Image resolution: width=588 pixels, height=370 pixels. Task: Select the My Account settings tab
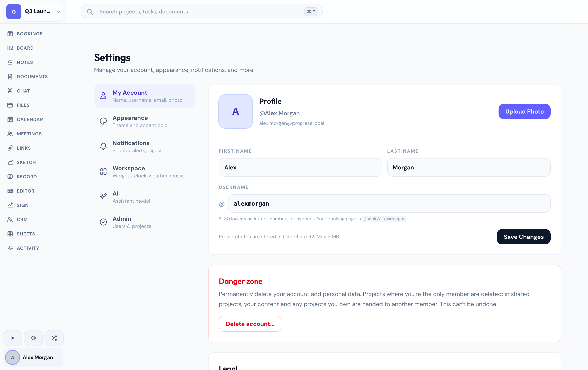[144, 96]
